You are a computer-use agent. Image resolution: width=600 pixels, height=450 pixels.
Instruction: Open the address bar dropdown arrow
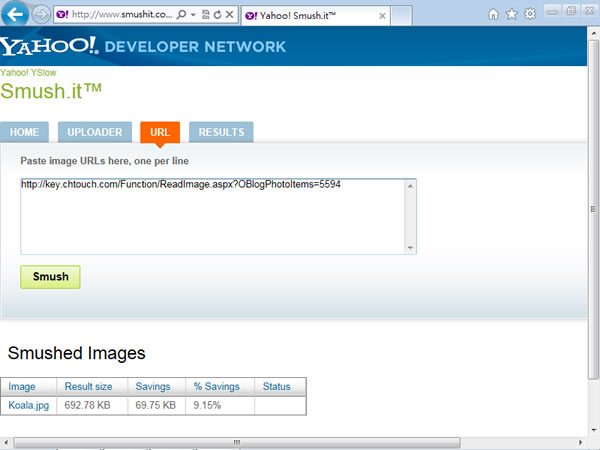coord(193,15)
